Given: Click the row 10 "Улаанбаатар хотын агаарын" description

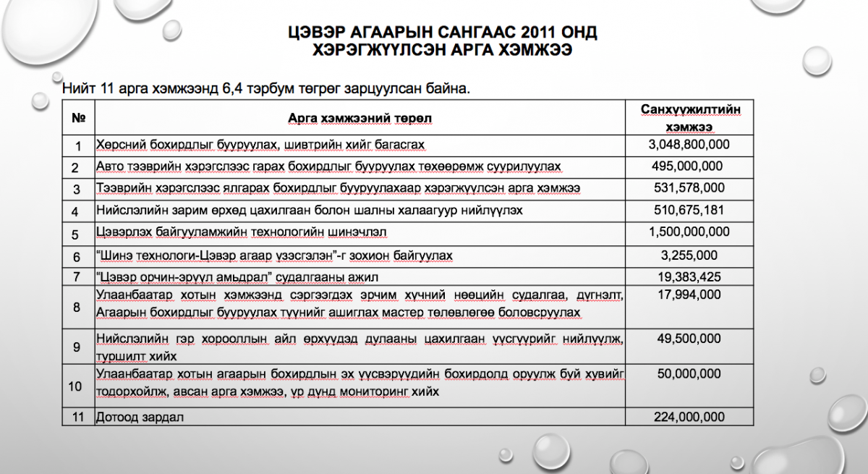Looking at the screenshot, I should pyautogui.click(x=360, y=382).
